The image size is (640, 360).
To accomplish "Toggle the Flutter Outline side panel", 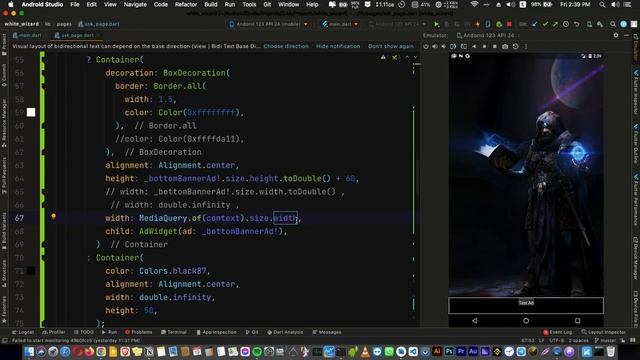I will (636, 143).
